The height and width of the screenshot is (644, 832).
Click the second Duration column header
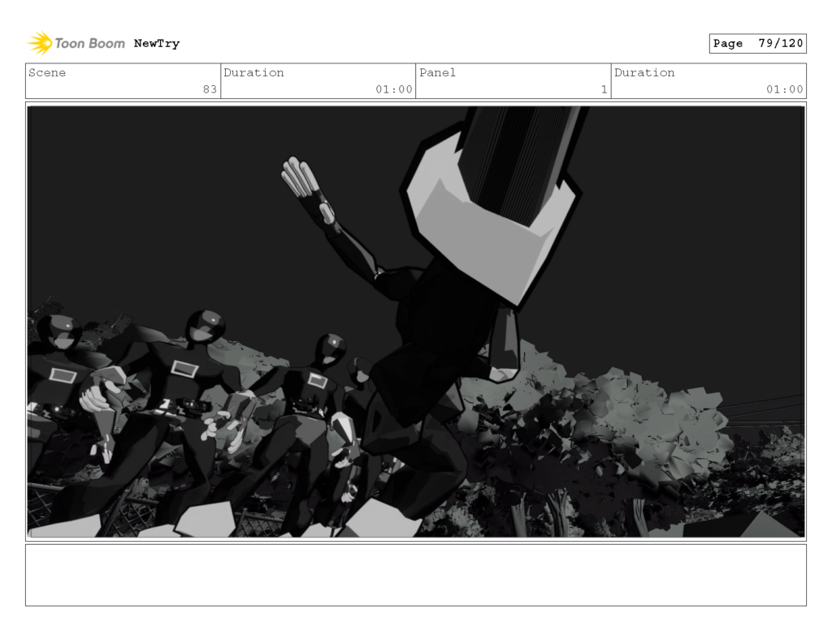pos(644,73)
